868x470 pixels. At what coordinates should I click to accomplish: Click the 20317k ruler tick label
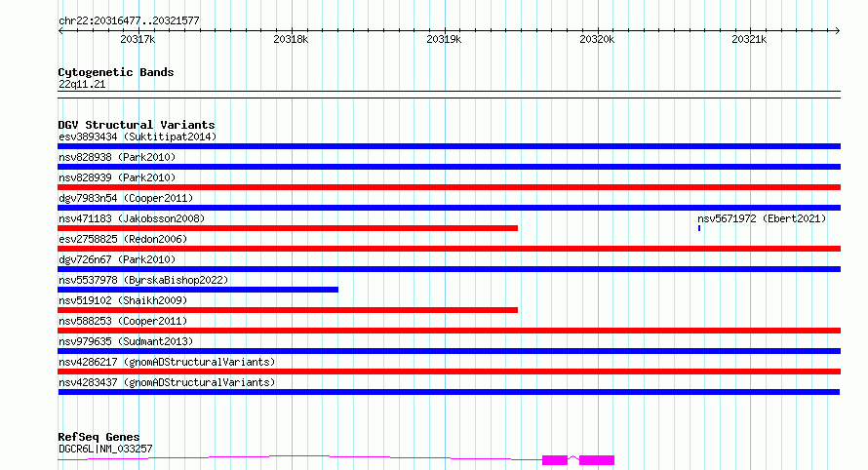click(138, 39)
